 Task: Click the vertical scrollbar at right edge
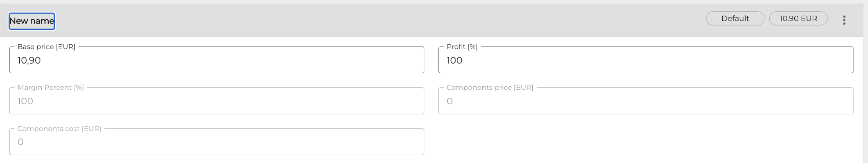(865, 83)
